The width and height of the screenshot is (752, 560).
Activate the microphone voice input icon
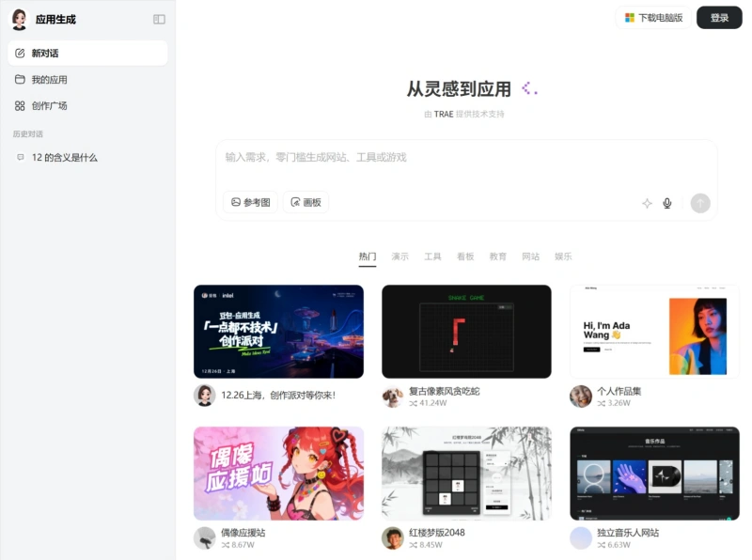click(667, 202)
